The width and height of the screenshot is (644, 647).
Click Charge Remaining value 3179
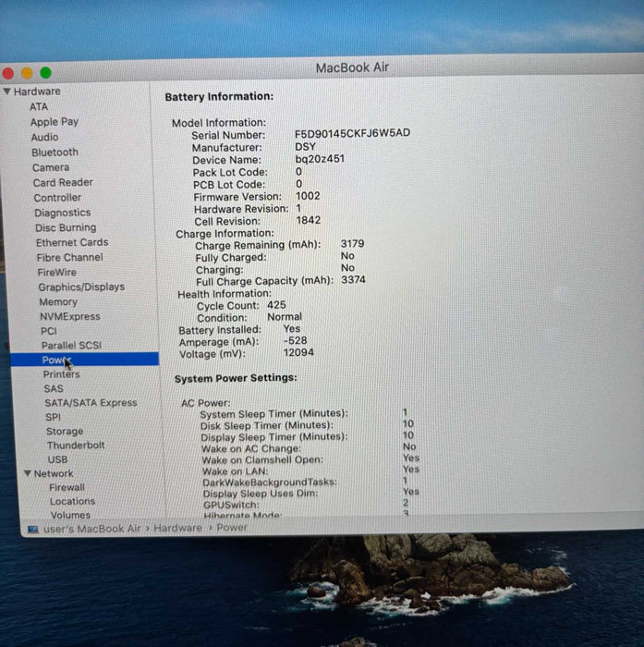coord(352,243)
